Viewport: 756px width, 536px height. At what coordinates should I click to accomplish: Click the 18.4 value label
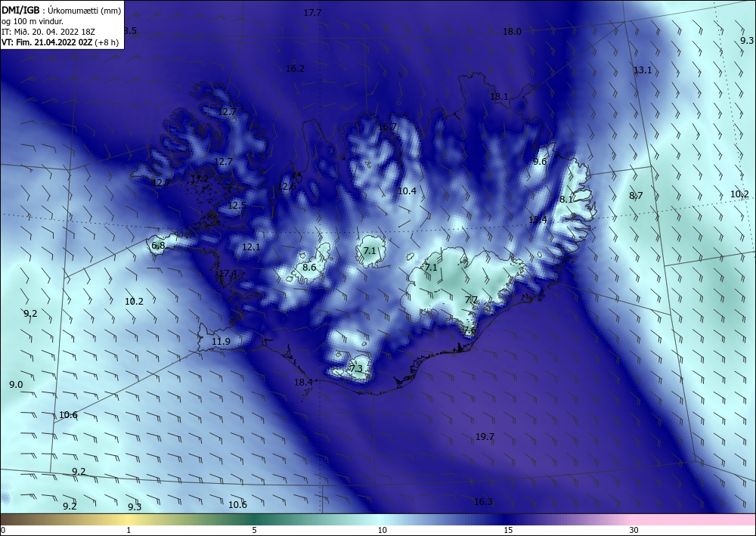[303, 383]
